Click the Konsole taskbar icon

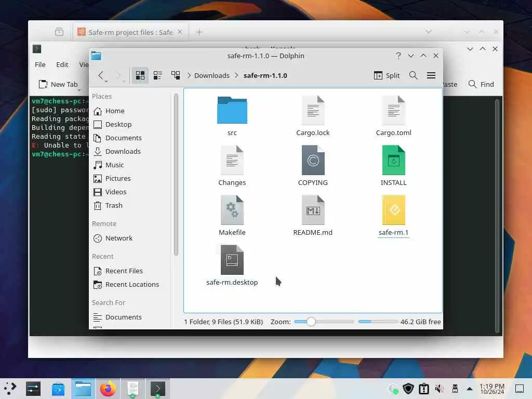(x=158, y=389)
